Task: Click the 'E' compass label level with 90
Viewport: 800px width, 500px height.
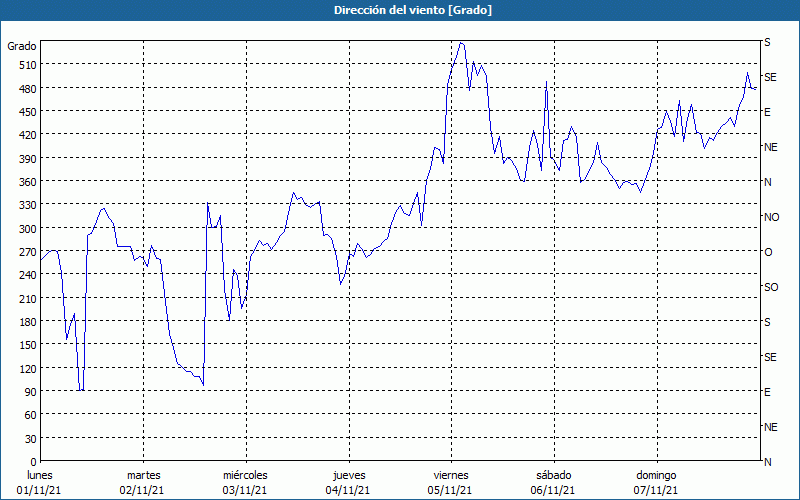Action: 767,392
